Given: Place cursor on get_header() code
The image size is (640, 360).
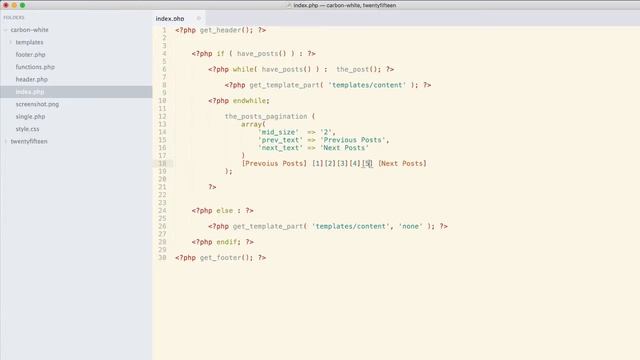Looking at the screenshot, I should point(227,30).
